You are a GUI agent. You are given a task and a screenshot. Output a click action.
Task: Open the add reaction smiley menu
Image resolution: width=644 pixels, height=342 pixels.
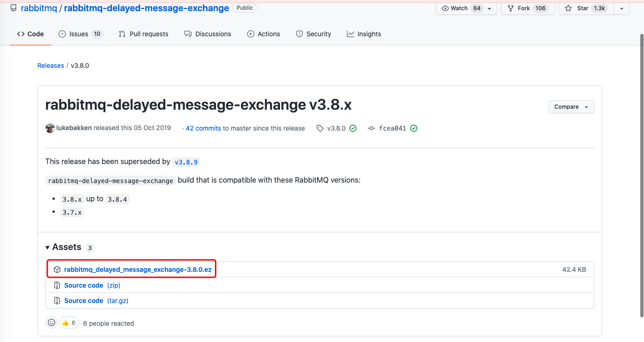click(x=52, y=322)
